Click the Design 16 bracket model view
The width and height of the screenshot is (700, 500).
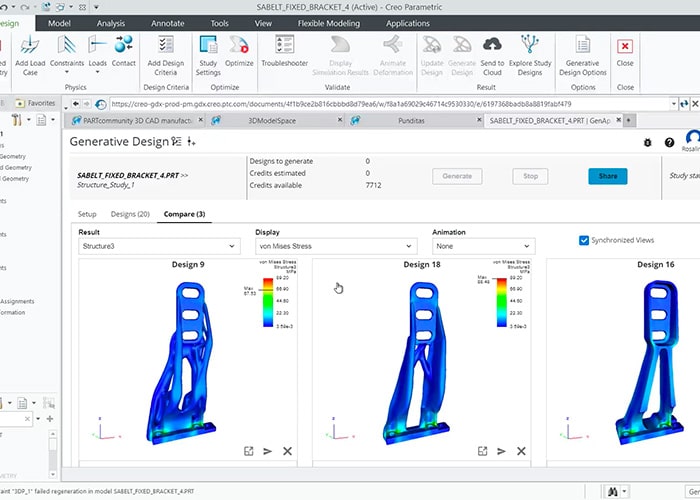[x=650, y=362]
